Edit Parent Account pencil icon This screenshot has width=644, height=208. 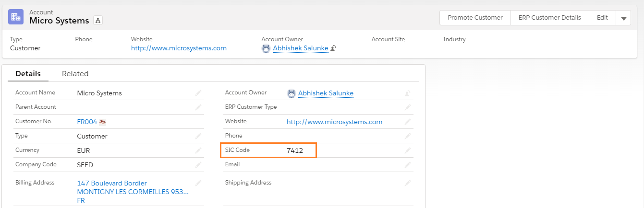coord(198,107)
